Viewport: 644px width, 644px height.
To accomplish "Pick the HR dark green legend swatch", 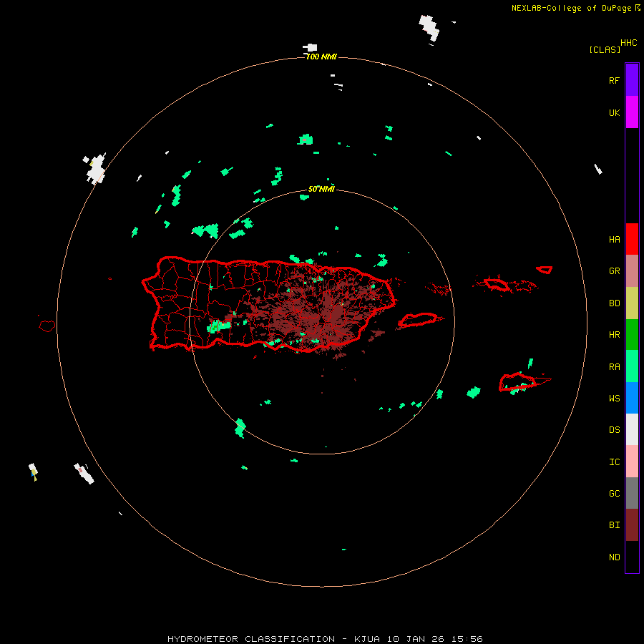I will tap(632, 335).
